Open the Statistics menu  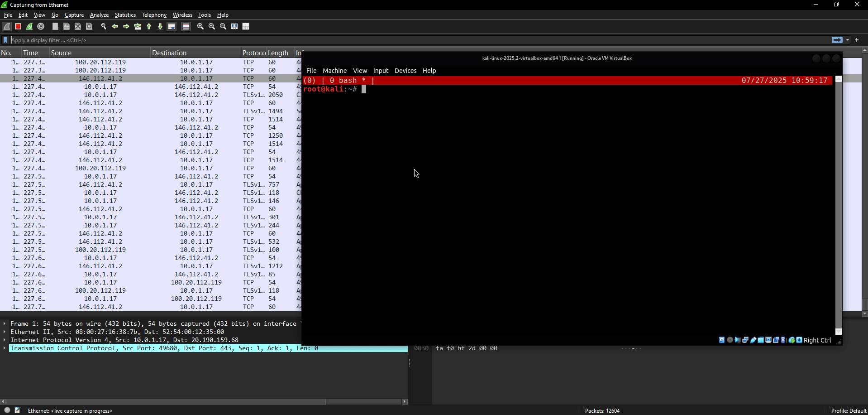[125, 15]
